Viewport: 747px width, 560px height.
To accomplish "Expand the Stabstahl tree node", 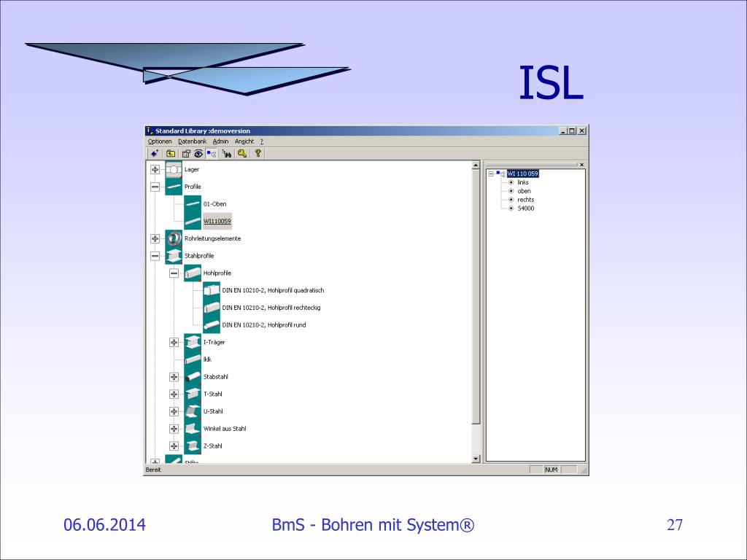I will (x=174, y=377).
